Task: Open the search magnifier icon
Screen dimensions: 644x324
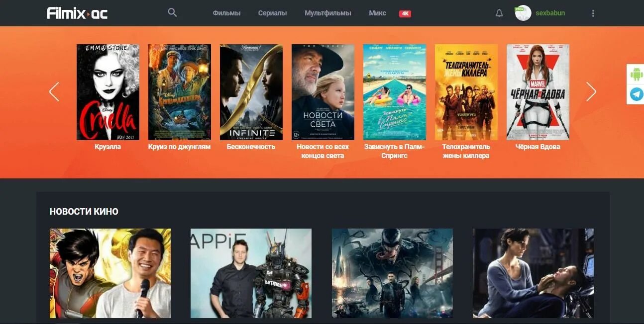Action: tap(172, 12)
